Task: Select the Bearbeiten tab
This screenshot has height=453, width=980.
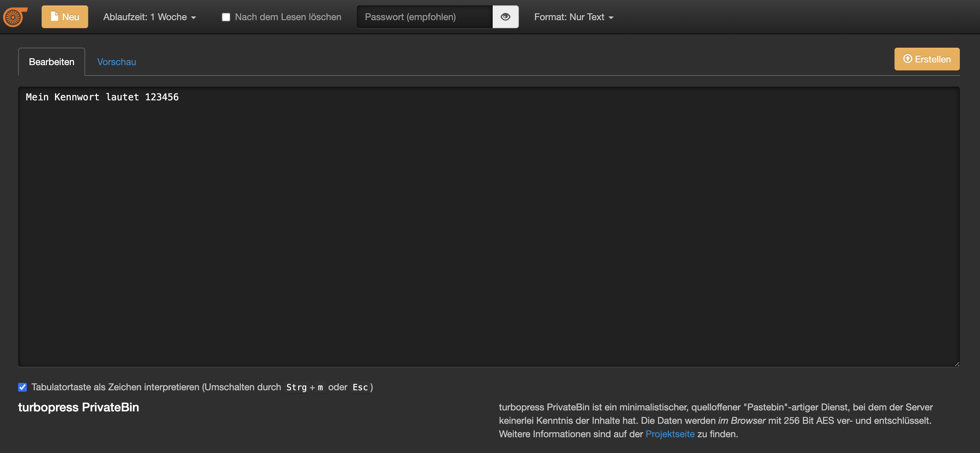Action: [51, 62]
